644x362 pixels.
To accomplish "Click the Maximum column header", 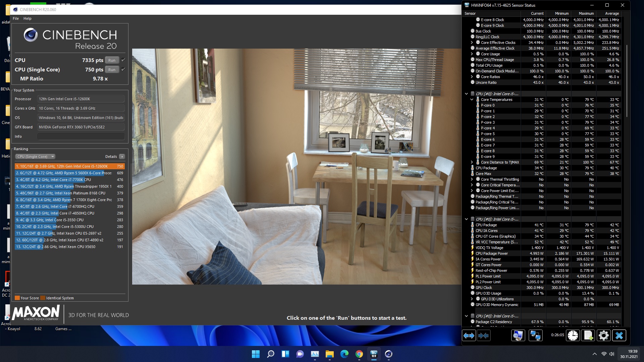I will pyautogui.click(x=583, y=13).
